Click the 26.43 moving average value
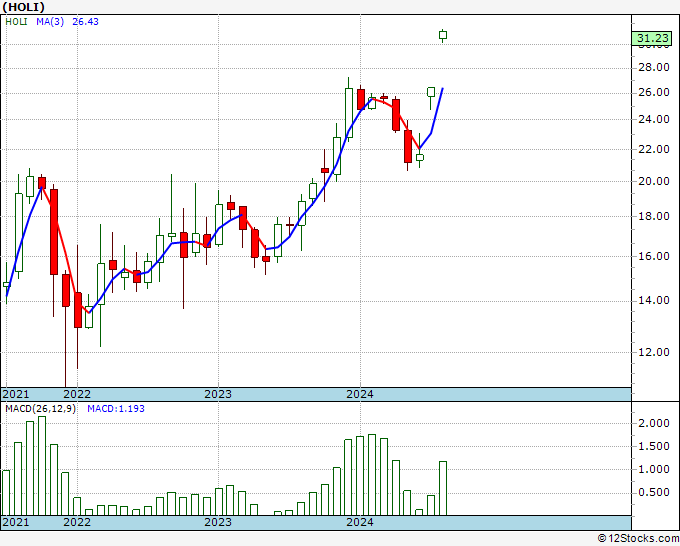680x546 pixels. pos(85,21)
